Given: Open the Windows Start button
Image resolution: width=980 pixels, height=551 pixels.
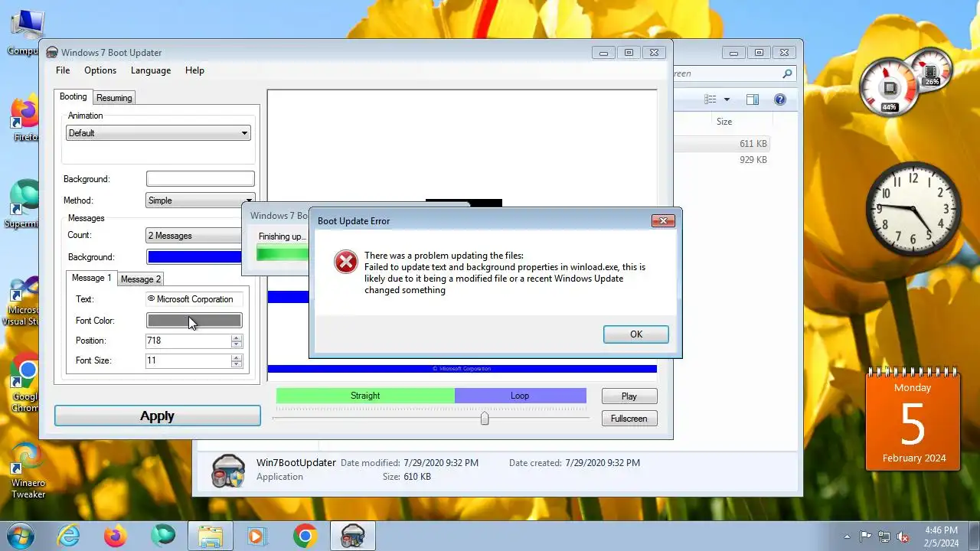Looking at the screenshot, I should (19, 535).
